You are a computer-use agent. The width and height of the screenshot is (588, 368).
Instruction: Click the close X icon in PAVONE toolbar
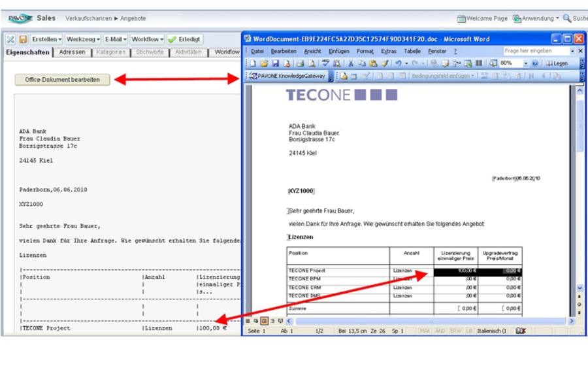(x=10, y=39)
